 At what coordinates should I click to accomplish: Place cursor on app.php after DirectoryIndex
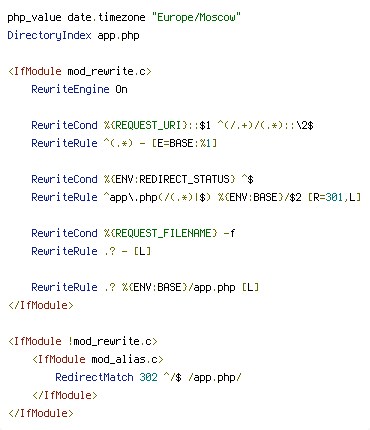tap(118, 36)
